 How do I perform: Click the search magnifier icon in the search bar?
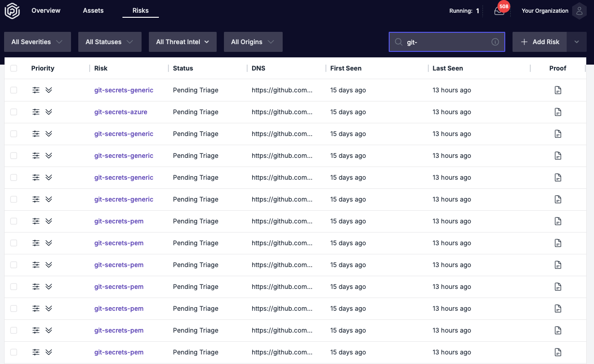pos(398,42)
